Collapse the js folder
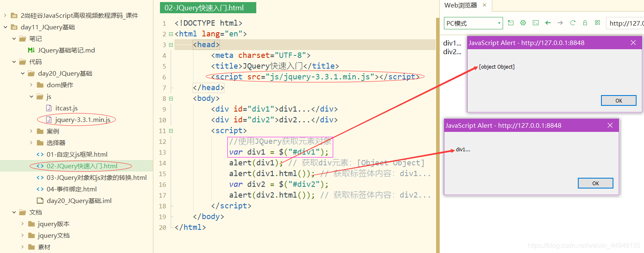This screenshot has height=253, width=644. [x=31, y=96]
